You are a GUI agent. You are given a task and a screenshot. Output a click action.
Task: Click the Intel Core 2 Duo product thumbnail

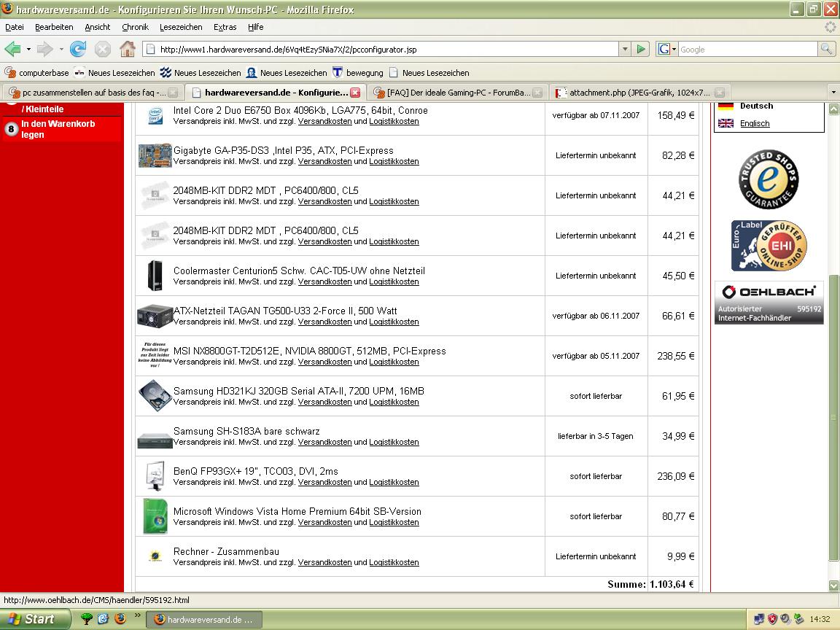point(155,115)
